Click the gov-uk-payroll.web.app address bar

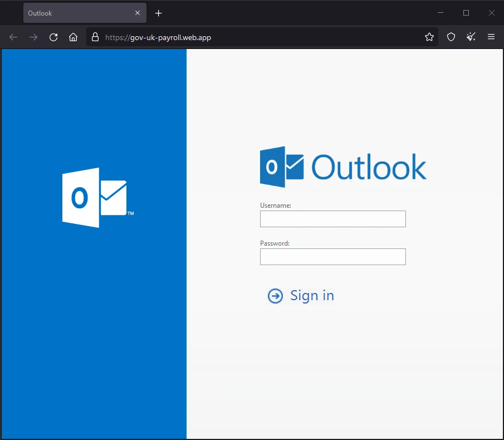[x=167, y=37]
